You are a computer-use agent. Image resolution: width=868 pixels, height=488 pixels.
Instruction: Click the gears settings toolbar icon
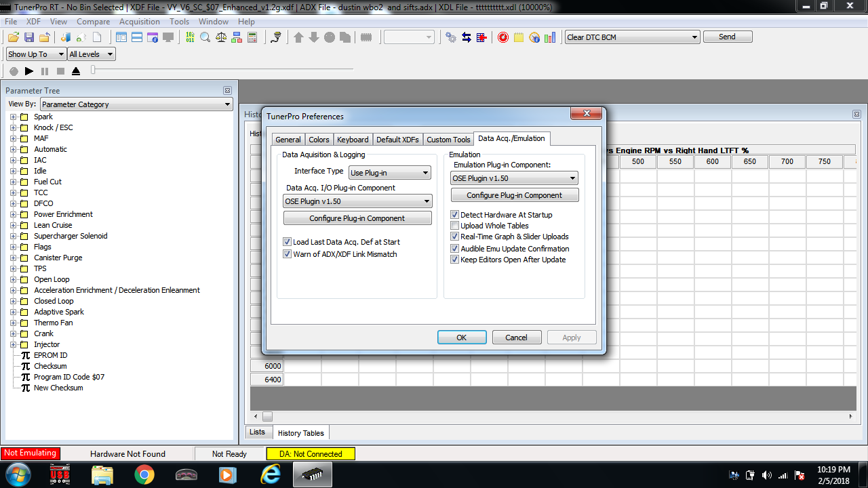(451, 37)
